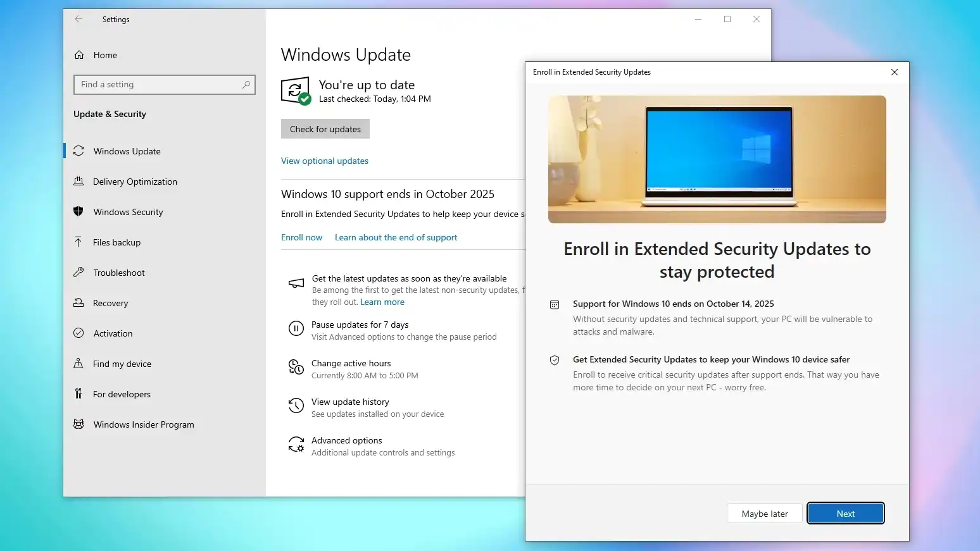Select For developers in the sidebar

[x=122, y=394]
